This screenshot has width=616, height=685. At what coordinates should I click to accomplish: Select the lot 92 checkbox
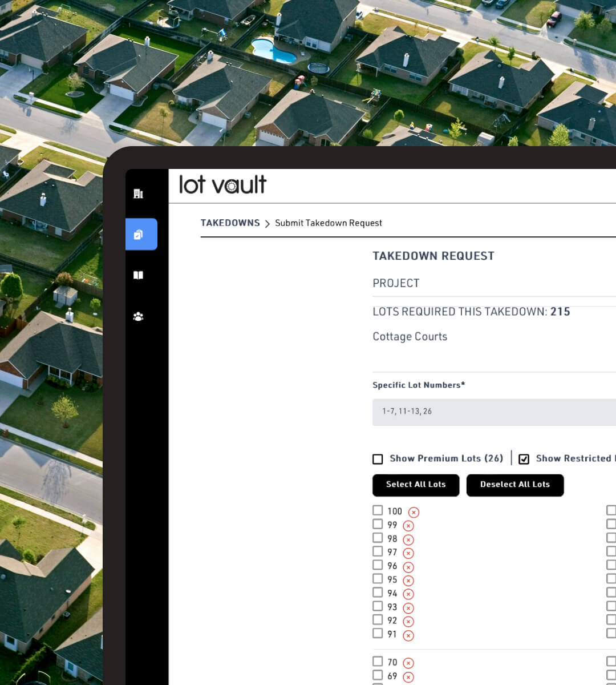(x=378, y=620)
